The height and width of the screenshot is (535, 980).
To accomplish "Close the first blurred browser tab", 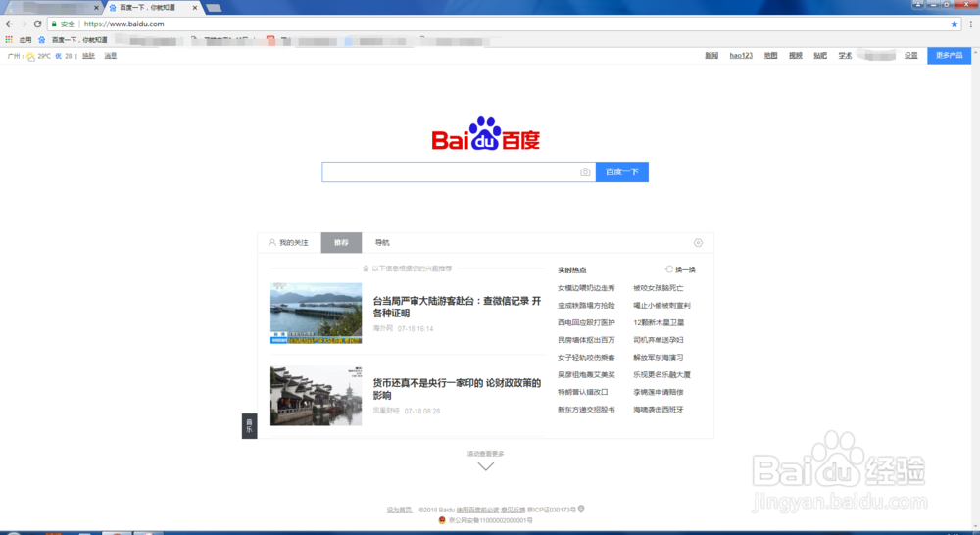I will [96, 8].
